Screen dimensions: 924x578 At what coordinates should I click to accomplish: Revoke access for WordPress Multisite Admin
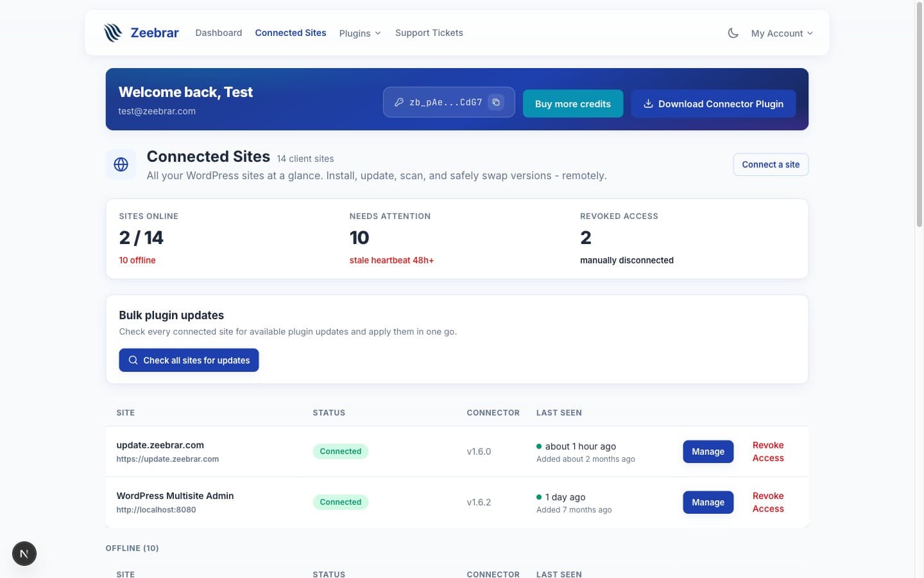click(x=768, y=502)
